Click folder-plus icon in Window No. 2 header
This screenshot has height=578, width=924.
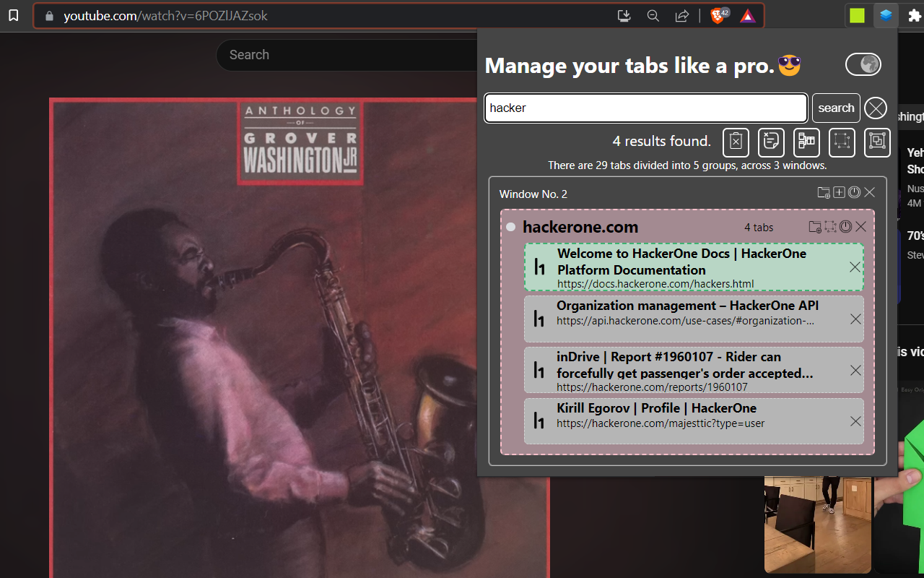coord(824,192)
